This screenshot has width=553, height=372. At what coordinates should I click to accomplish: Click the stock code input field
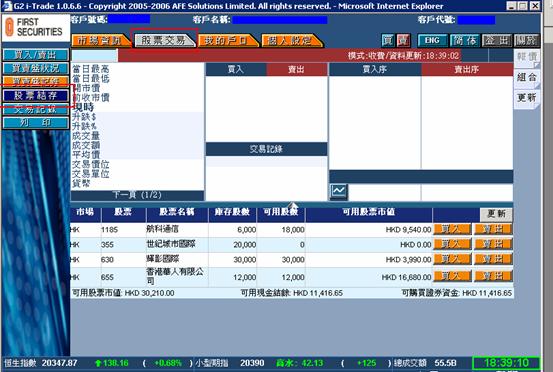(x=95, y=55)
